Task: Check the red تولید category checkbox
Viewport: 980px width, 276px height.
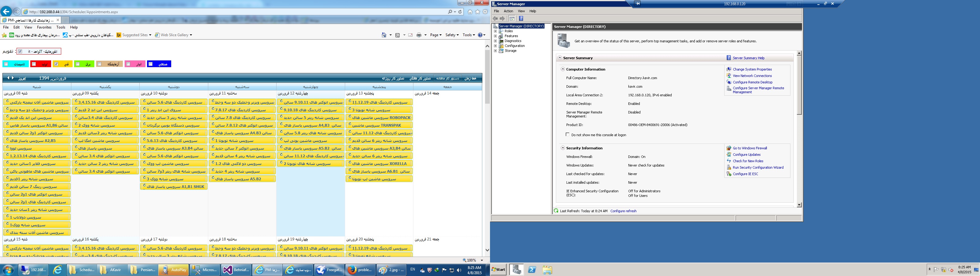Action: click(33, 64)
